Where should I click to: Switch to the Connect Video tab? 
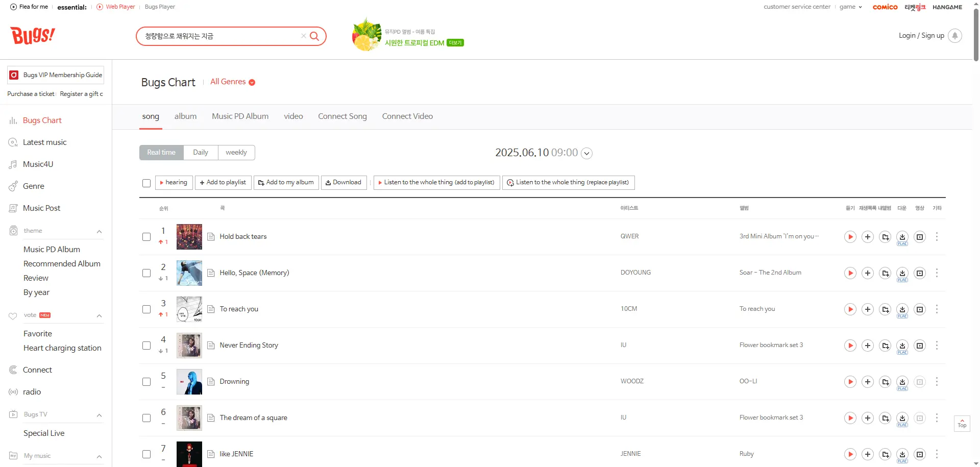click(x=407, y=116)
